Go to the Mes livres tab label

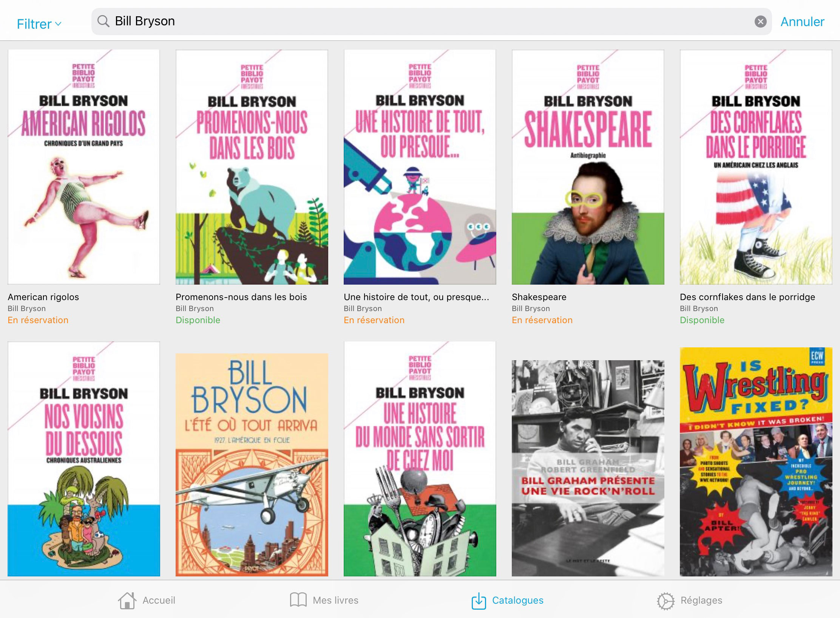tap(335, 600)
